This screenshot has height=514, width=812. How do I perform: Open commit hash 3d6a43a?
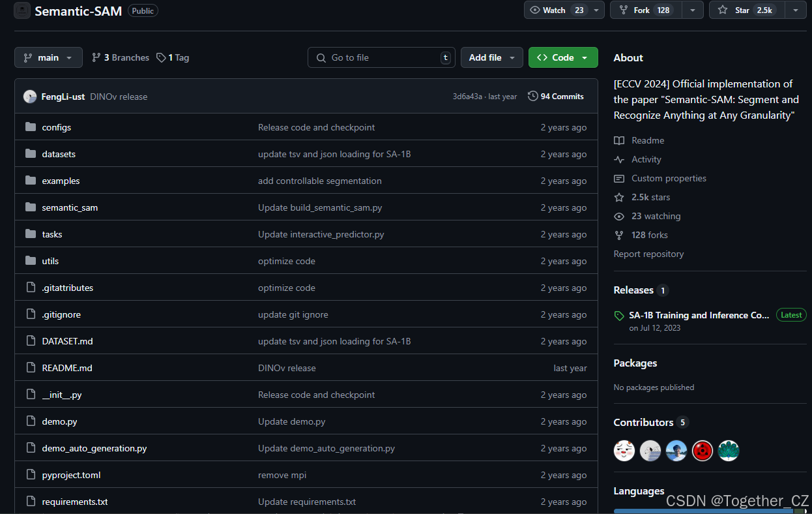point(467,97)
